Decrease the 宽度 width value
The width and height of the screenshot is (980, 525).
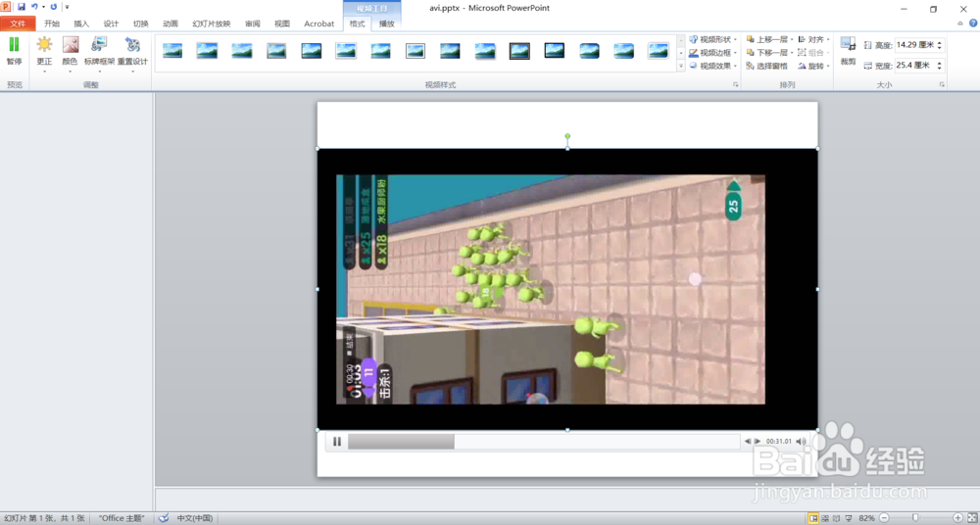click(x=940, y=69)
